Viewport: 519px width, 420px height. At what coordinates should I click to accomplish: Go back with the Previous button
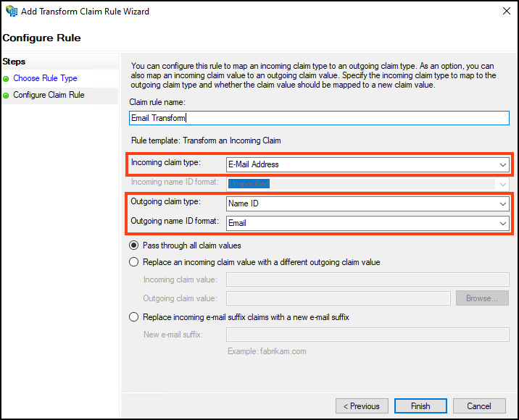tap(362, 406)
